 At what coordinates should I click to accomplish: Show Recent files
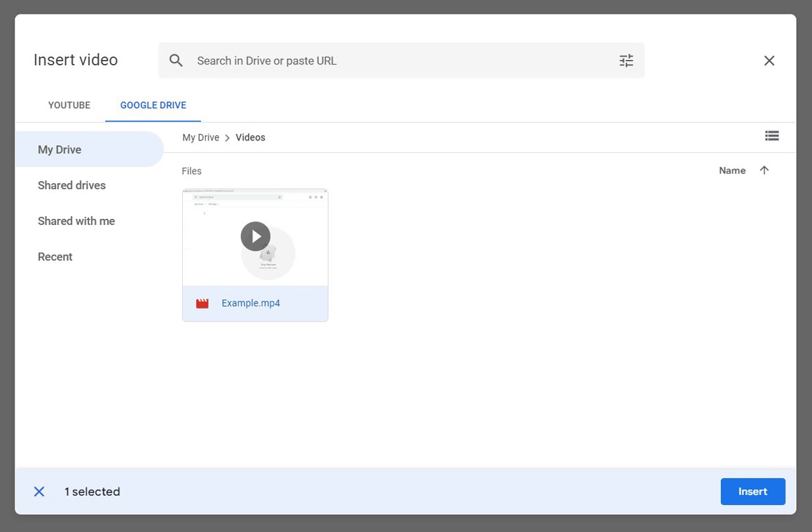click(x=55, y=256)
